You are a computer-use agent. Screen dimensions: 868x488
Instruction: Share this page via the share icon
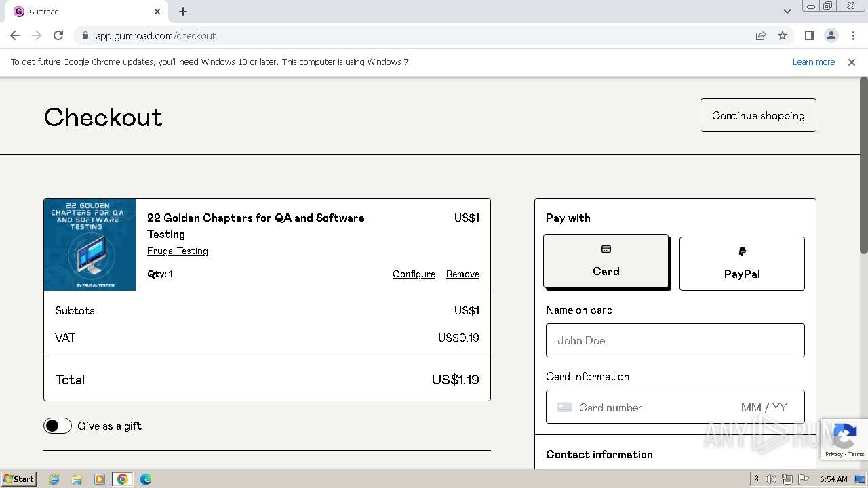coord(761,36)
